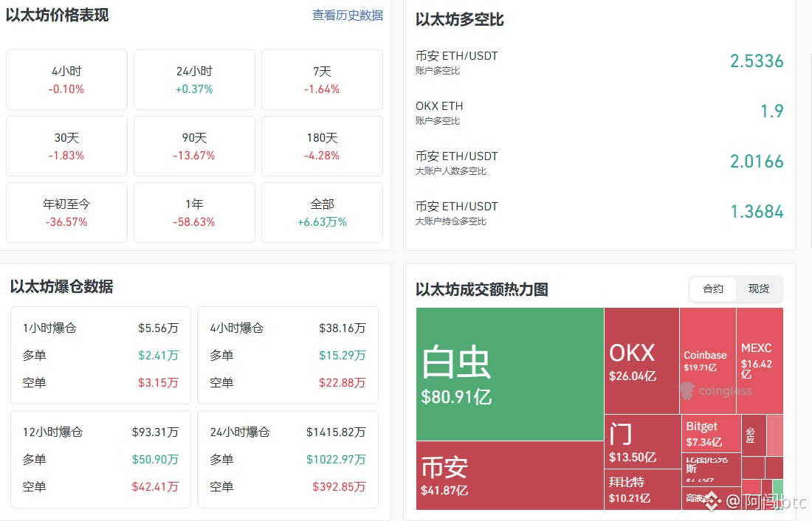Image resolution: width=812 pixels, height=521 pixels.
Task: Click the 7天 -1.64% card
Action: [x=322, y=80]
